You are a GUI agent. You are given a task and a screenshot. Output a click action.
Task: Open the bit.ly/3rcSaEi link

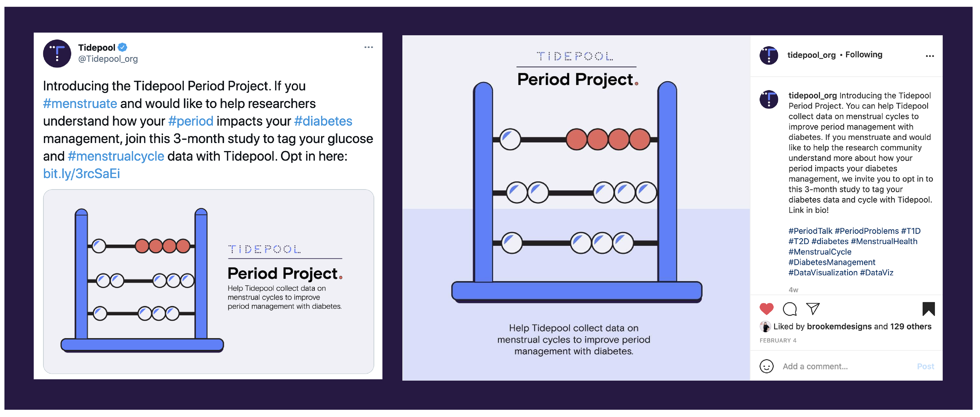[x=81, y=174]
